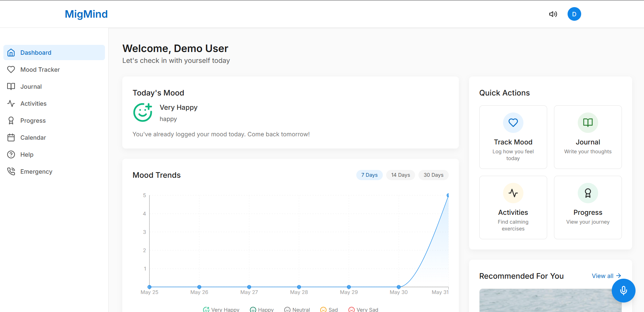Viewport: 644px width, 312px height.
Task: Click the View all recommendations link
Action: [607, 276]
